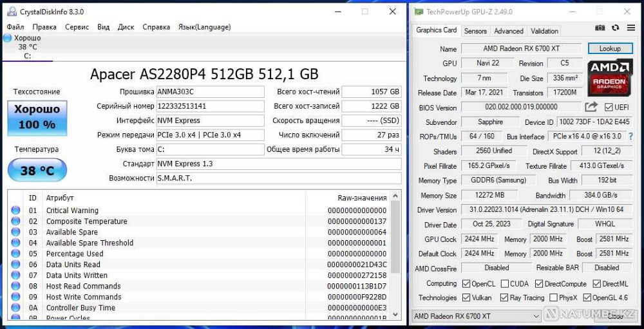Switch to the Validation tab
This screenshot has width=644, height=329.
pyautogui.click(x=544, y=31)
